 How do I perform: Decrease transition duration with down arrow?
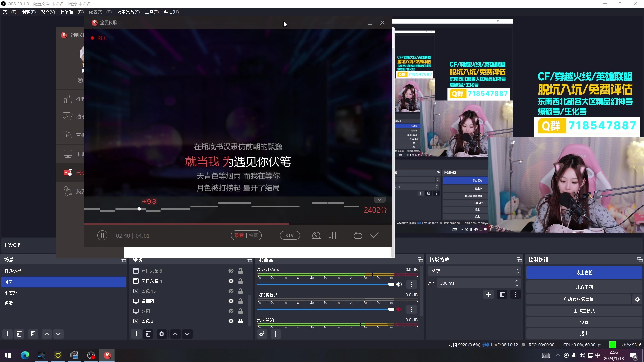tap(517, 286)
